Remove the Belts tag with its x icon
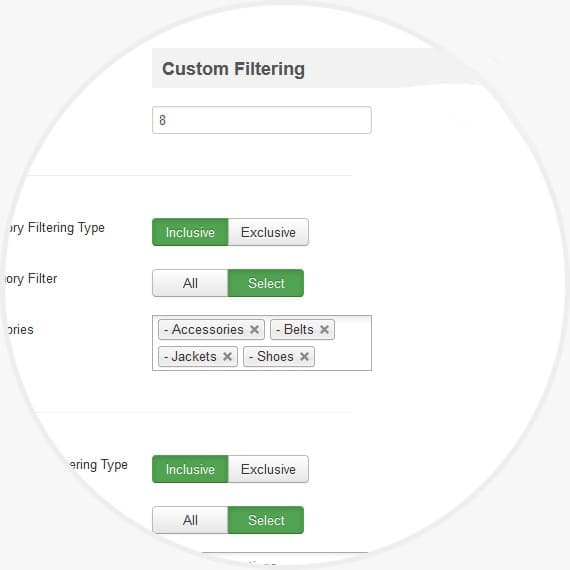Viewport: 570px width, 570px height. click(324, 329)
